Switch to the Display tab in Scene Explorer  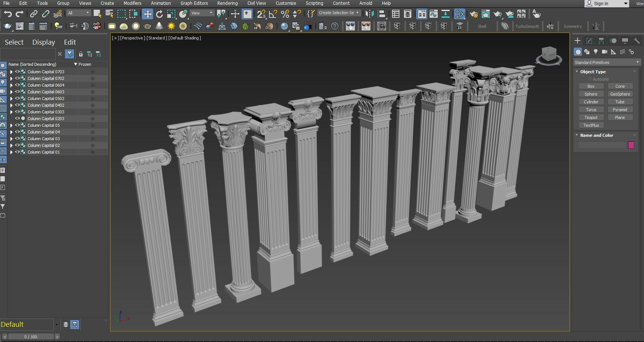[43, 42]
